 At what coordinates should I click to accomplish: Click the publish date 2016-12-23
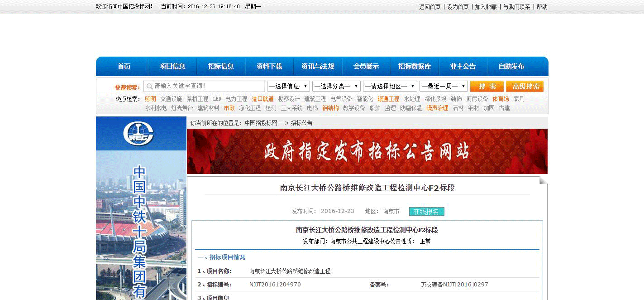click(x=338, y=211)
